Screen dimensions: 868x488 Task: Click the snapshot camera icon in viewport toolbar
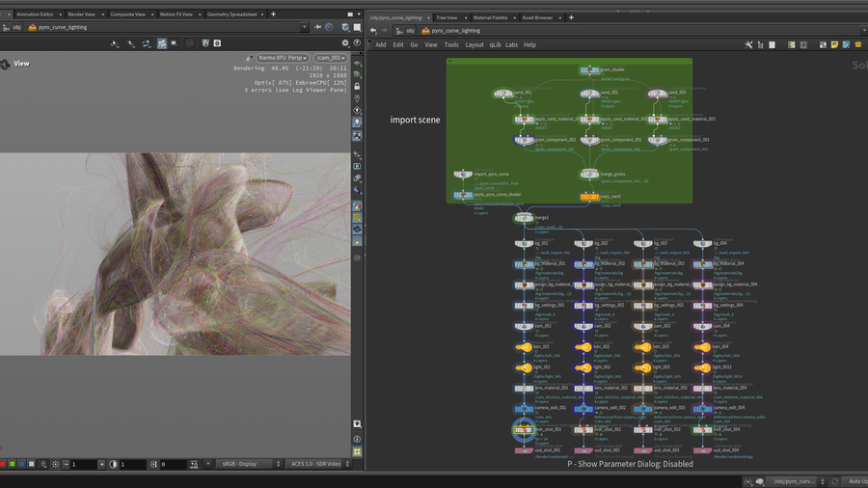(217, 43)
